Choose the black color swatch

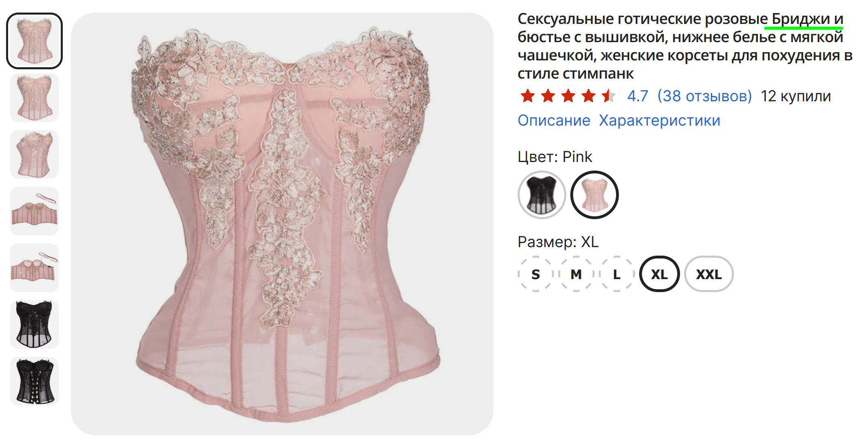(542, 195)
